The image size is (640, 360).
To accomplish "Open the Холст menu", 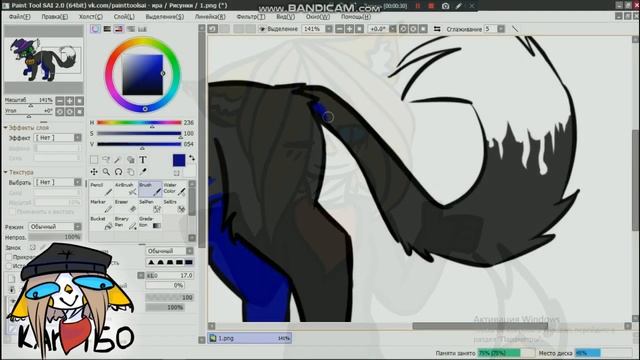I will (x=91, y=17).
